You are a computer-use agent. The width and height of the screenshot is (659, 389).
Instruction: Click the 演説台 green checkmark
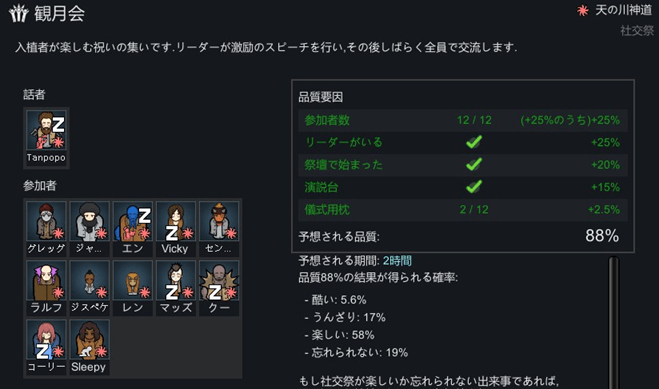coord(474,187)
